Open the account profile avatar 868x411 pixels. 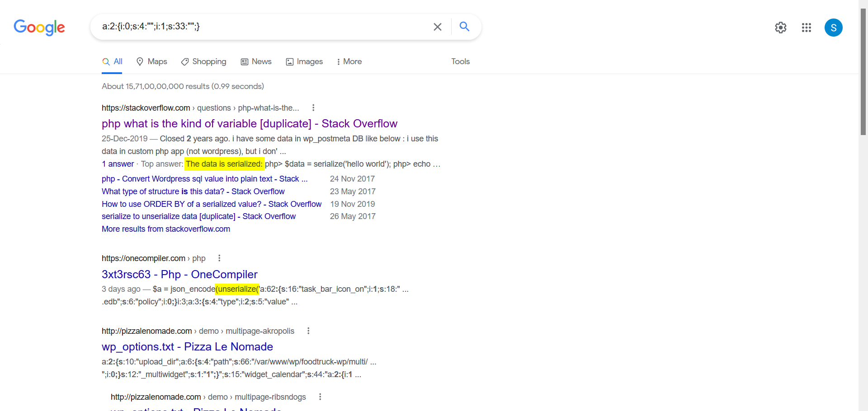(x=833, y=28)
